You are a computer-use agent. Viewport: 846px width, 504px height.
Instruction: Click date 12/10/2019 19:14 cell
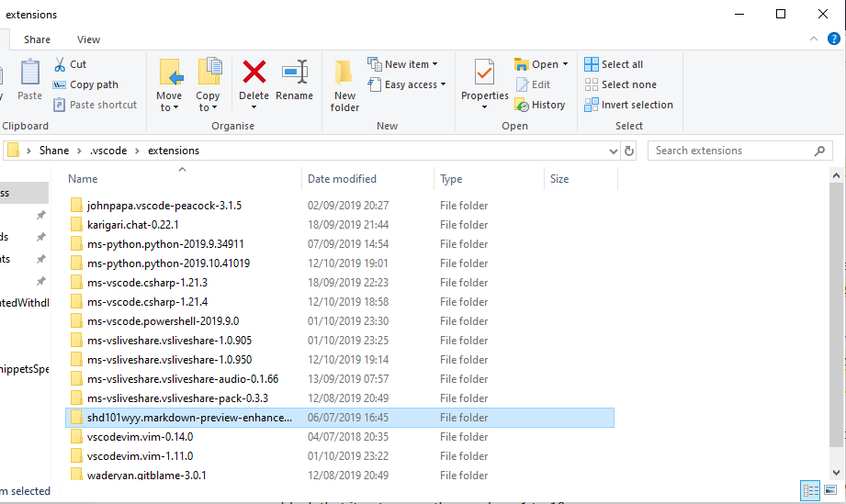[x=348, y=360]
